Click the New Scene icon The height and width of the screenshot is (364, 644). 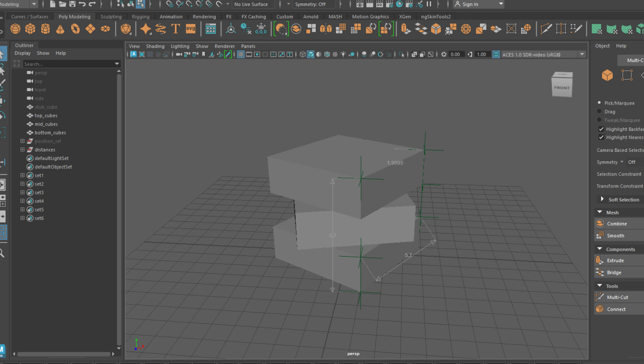(53, 4)
